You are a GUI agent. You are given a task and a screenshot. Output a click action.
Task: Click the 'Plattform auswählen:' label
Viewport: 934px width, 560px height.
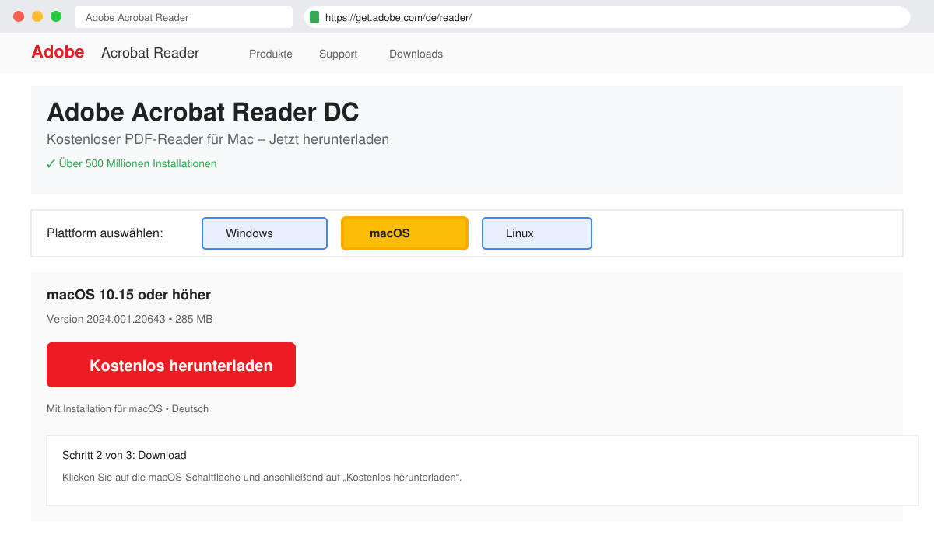(x=105, y=233)
